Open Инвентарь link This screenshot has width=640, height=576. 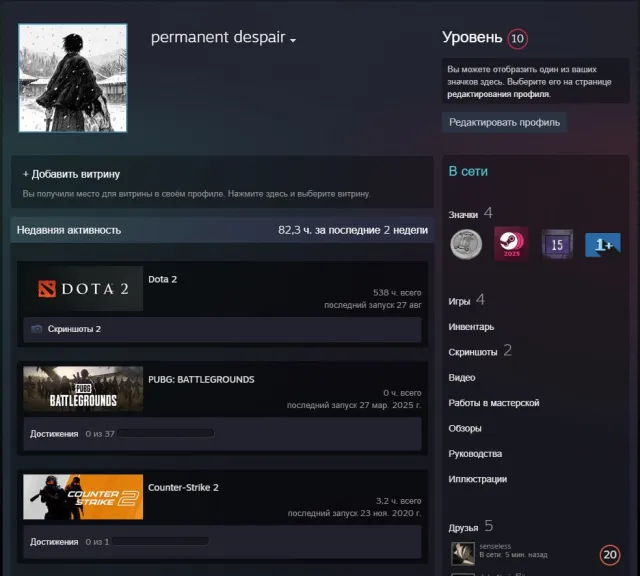pyautogui.click(x=471, y=327)
